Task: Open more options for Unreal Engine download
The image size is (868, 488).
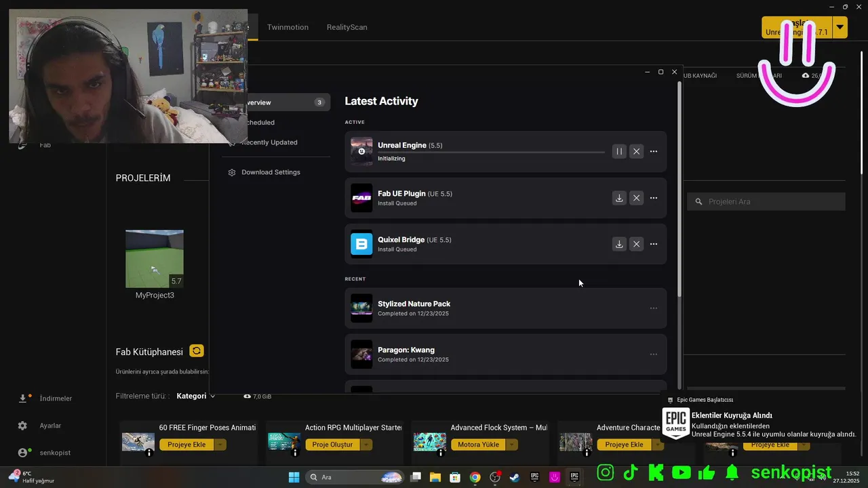Action: tap(654, 152)
